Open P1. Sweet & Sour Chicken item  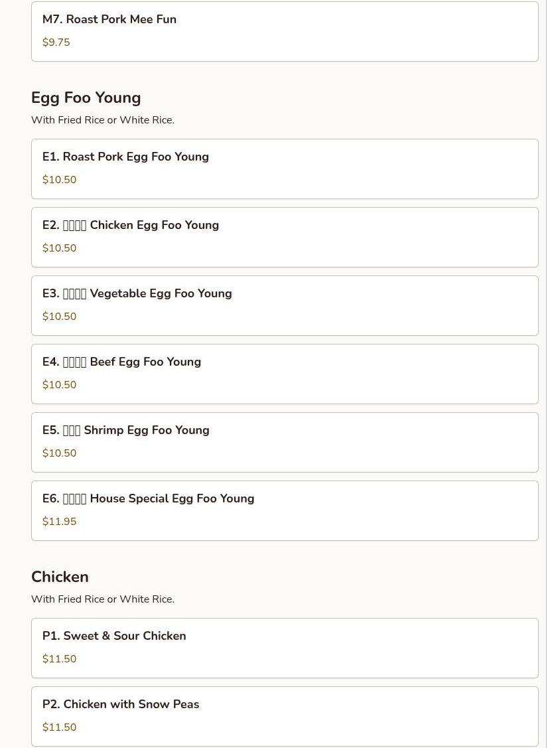[x=284, y=648]
